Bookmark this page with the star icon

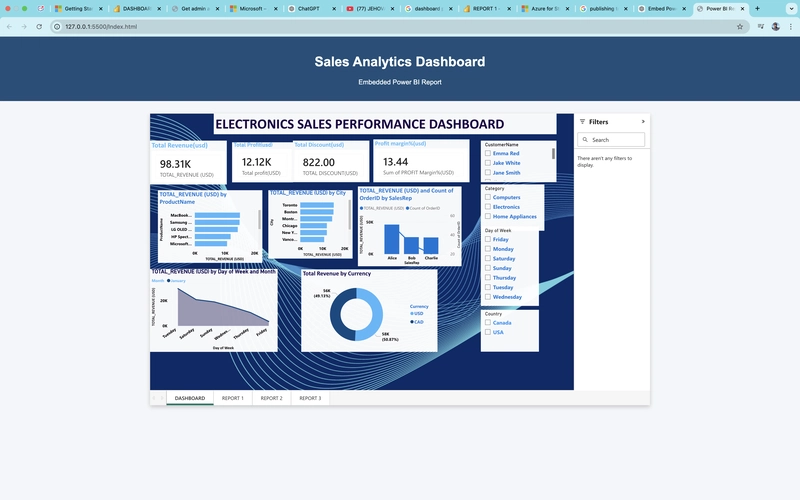click(x=740, y=27)
